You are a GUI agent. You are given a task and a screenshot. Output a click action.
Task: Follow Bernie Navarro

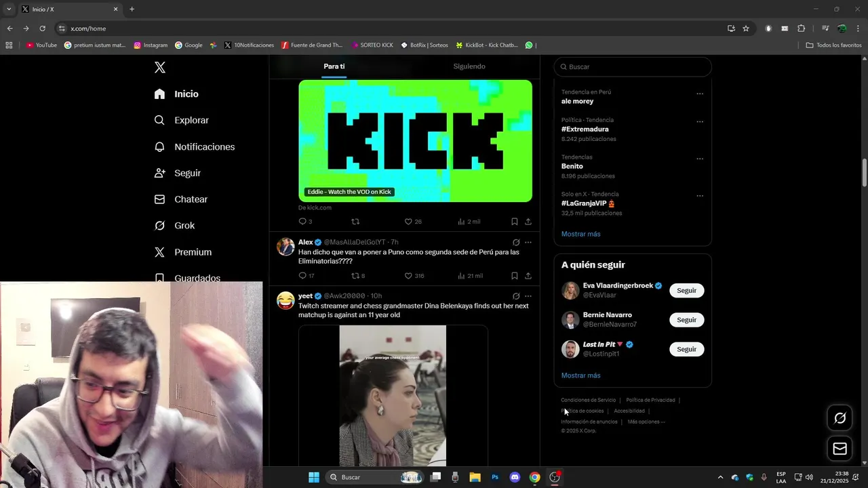686,320
